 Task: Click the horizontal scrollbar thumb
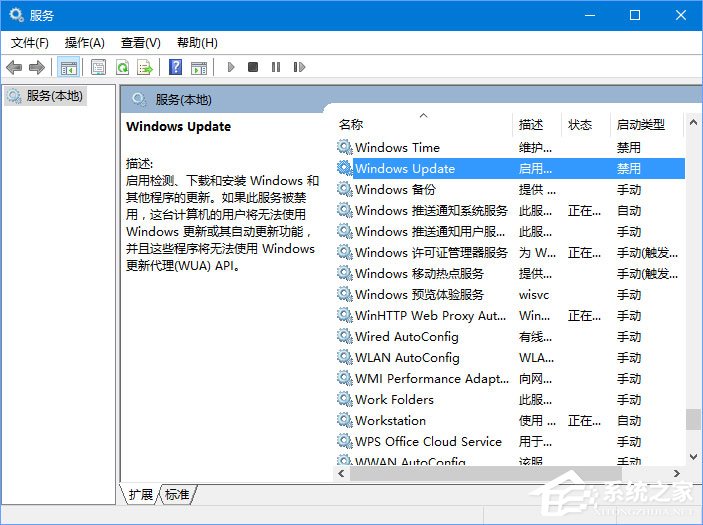(486, 473)
